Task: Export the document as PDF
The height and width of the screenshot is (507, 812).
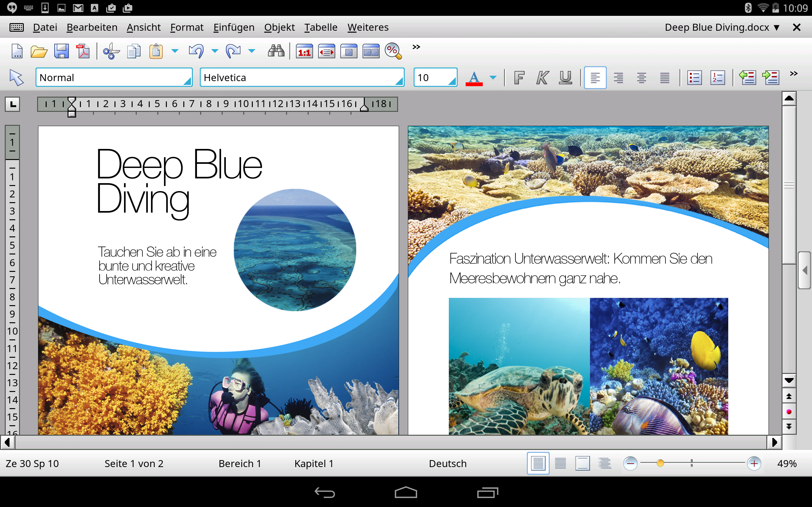Action: tap(82, 51)
